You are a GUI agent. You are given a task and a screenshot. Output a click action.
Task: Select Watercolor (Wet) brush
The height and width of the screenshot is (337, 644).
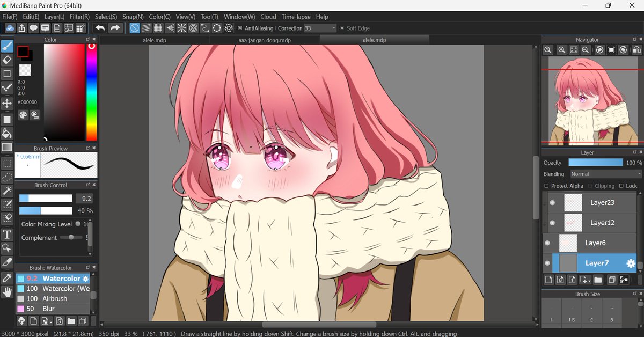pos(53,289)
